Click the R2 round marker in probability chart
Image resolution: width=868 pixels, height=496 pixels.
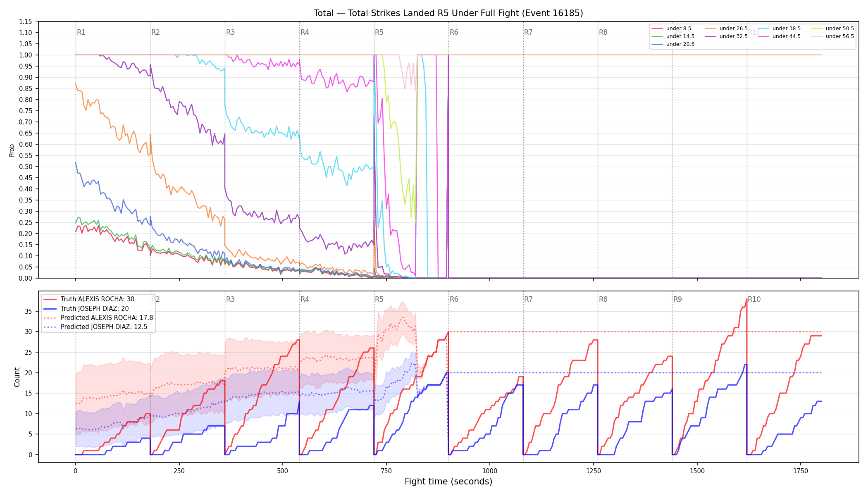click(x=155, y=32)
